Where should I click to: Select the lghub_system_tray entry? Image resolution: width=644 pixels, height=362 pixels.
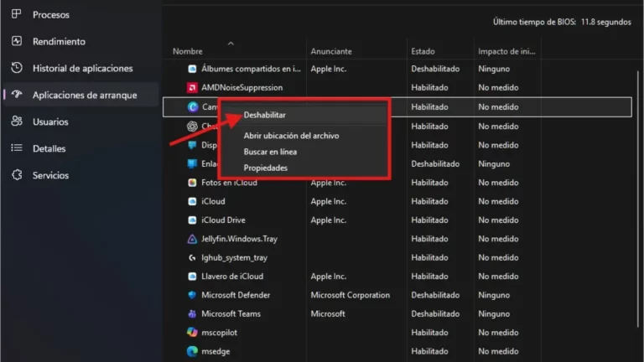click(234, 258)
